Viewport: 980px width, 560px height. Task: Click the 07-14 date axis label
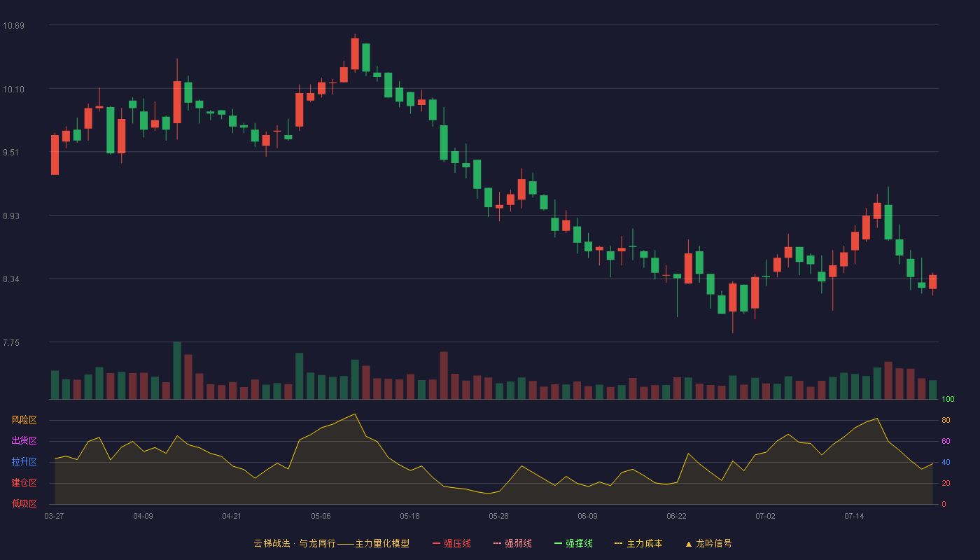pyautogui.click(x=854, y=516)
